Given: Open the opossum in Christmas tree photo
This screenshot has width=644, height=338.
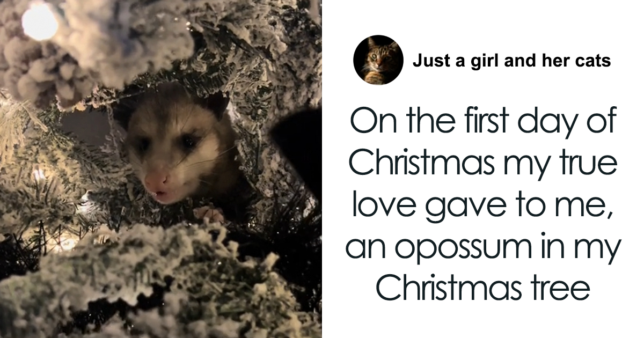Looking at the screenshot, I should (x=160, y=169).
